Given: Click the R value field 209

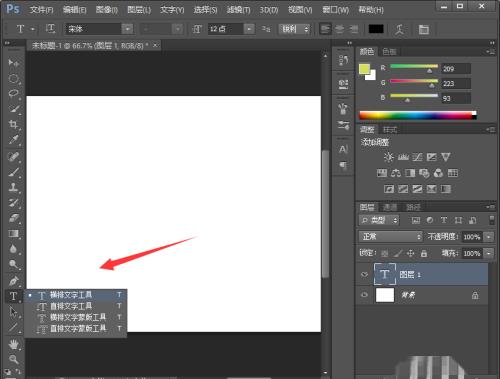Looking at the screenshot, I should [x=456, y=69].
